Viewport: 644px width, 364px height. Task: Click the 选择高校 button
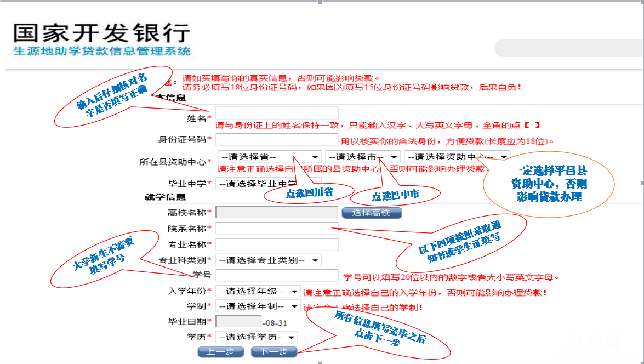coord(371,212)
